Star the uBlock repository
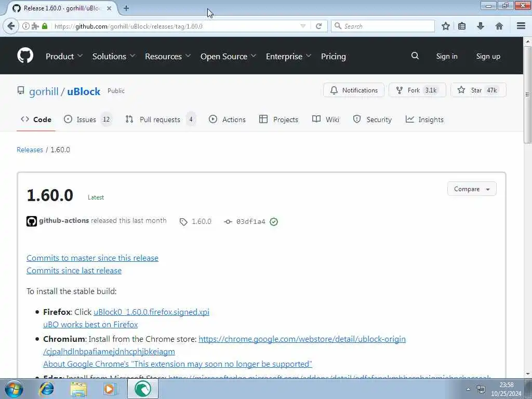The height and width of the screenshot is (399, 532). tap(478, 90)
